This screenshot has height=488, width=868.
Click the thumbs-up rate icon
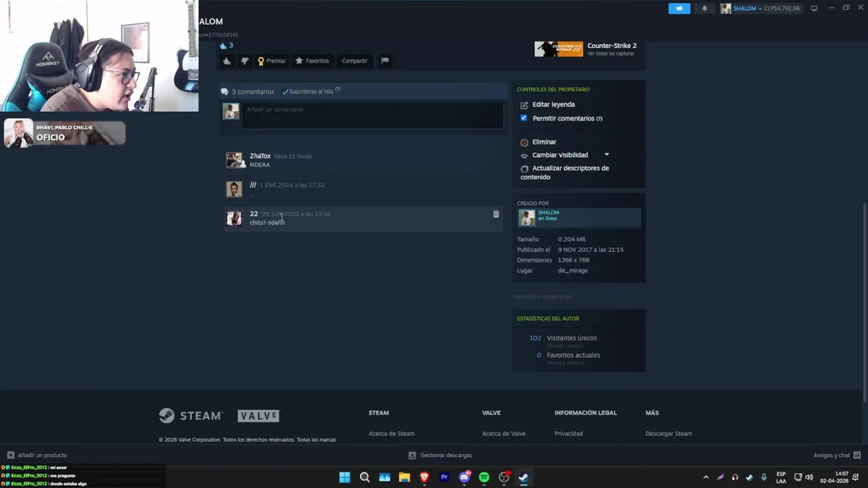227,61
